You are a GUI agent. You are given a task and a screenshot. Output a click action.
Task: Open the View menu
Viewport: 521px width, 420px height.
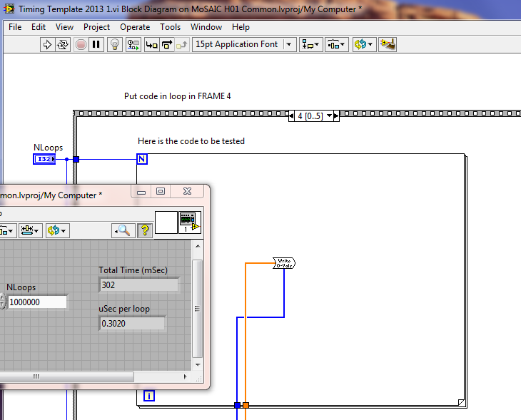coord(64,27)
